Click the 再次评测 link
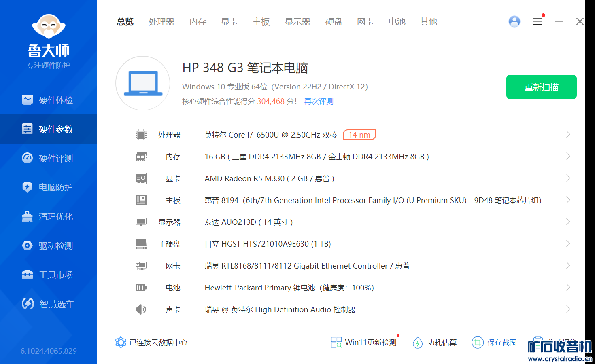595x364 pixels. (x=319, y=102)
